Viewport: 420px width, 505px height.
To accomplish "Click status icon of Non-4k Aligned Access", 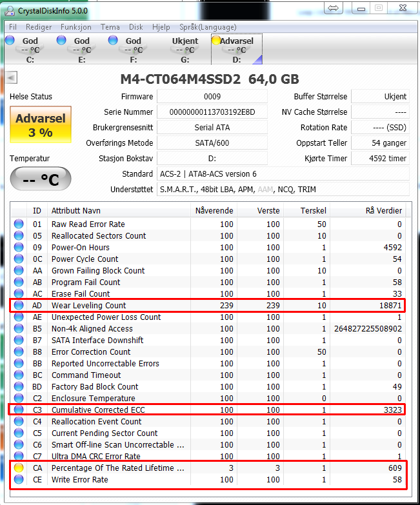I will pos(19,328).
